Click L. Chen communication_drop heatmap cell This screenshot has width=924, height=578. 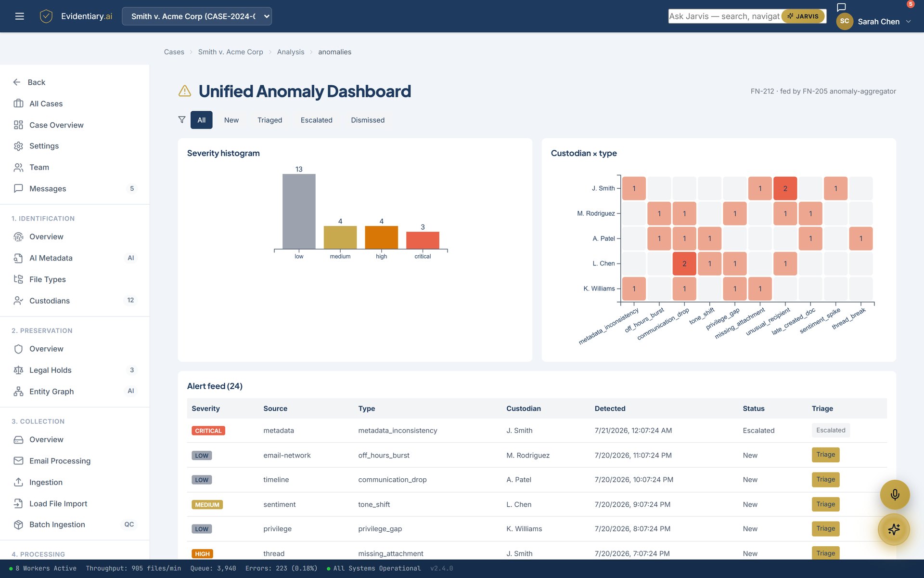tap(684, 263)
